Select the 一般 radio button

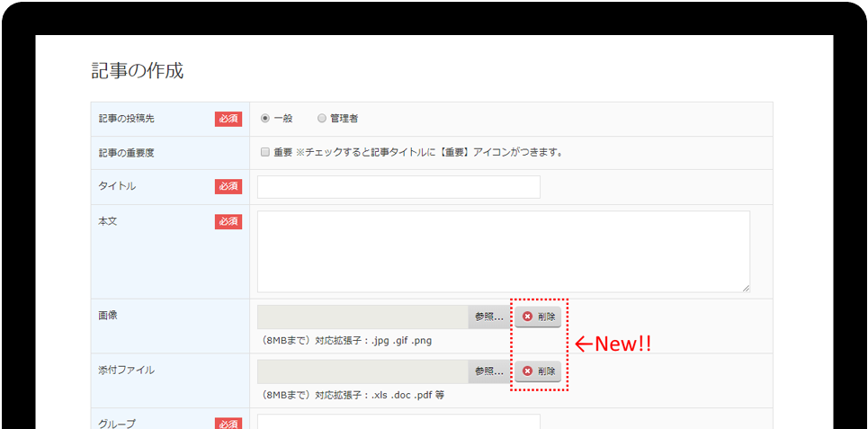point(265,119)
